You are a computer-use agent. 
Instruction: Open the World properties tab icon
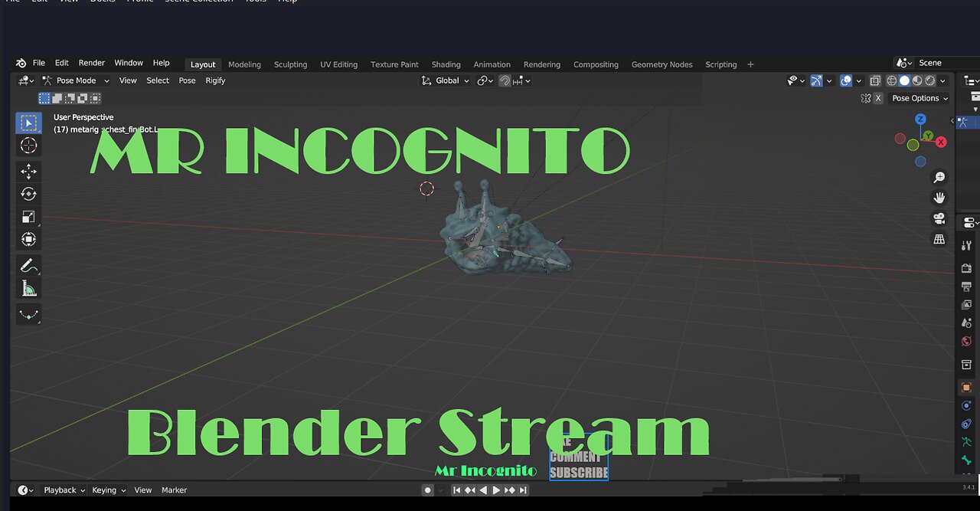pos(966,342)
